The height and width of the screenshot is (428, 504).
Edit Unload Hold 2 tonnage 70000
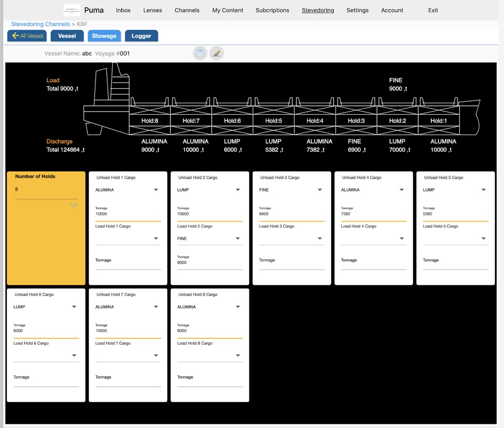(210, 214)
